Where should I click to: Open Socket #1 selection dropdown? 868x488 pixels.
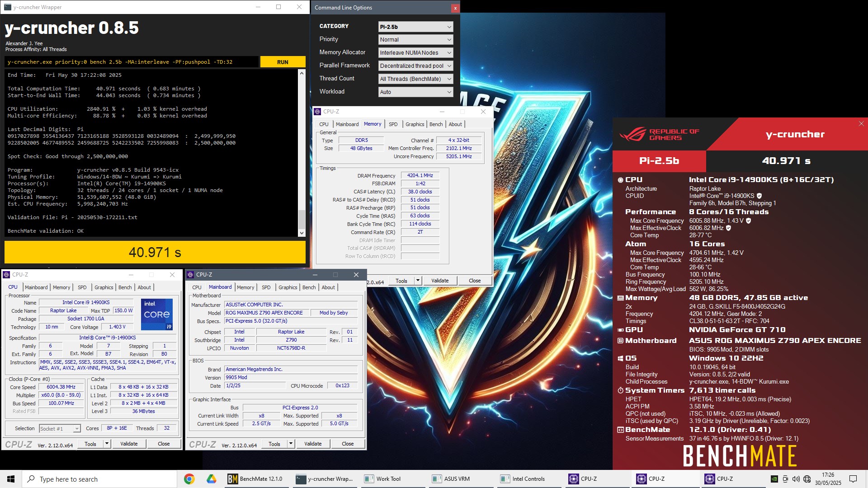60,428
